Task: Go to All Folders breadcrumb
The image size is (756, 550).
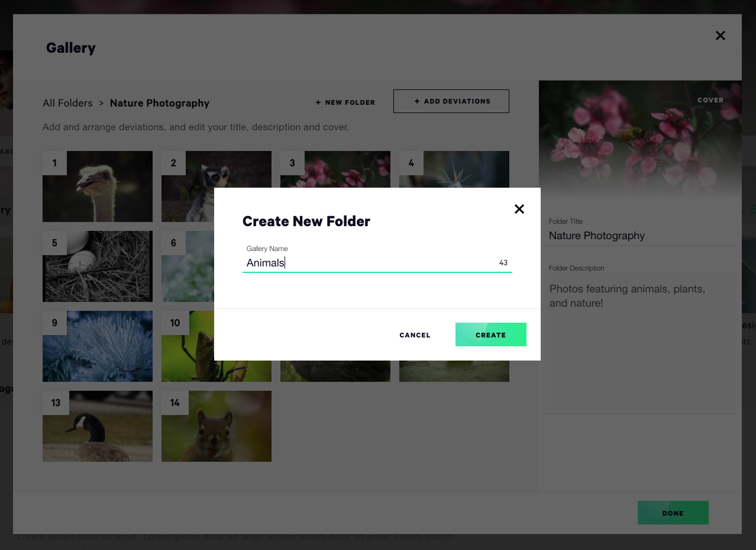Action: coord(67,103)
